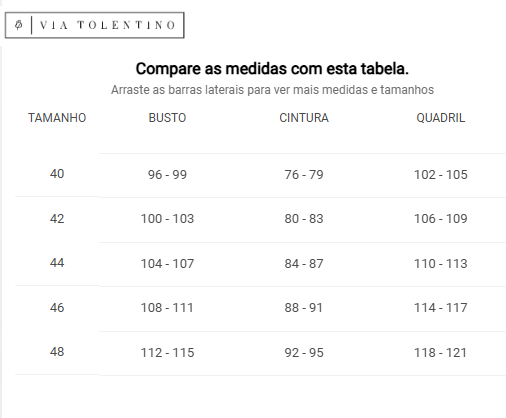Viewport: 506px width, 418px height.
Task: Click bust measurement 96 - 99
Action: (167, 175)
